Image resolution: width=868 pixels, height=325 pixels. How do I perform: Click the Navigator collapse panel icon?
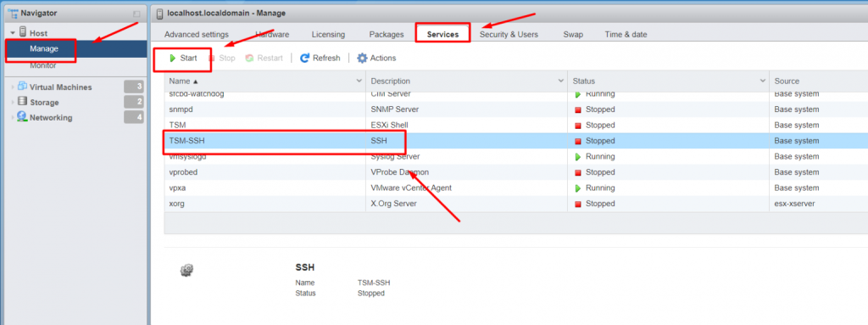(136, 14)
